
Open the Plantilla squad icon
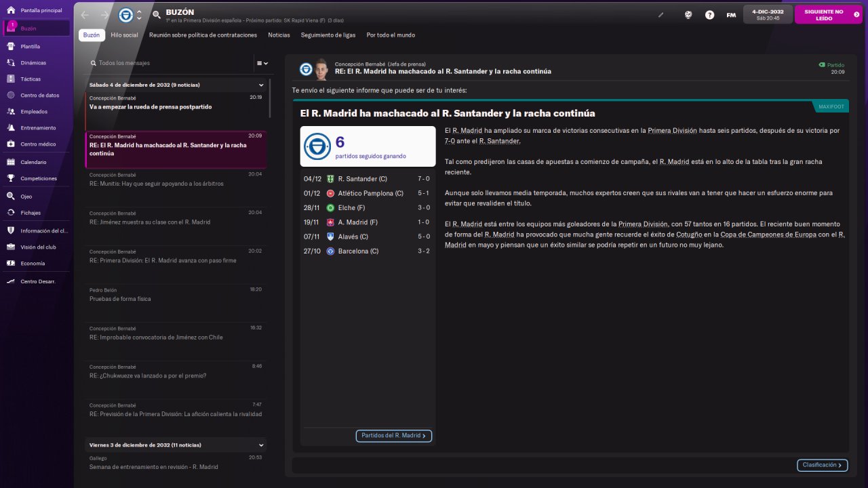[11, 46]
